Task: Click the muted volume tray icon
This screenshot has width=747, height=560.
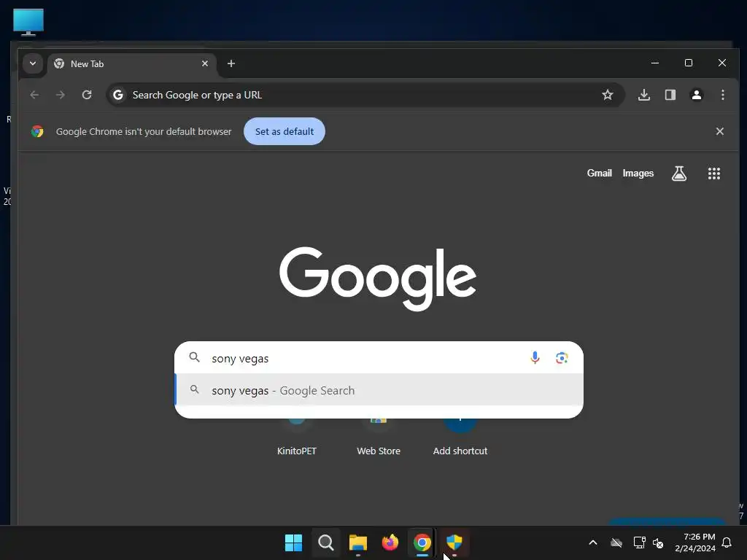Action: pyautogui.click(x=659, y=542)
